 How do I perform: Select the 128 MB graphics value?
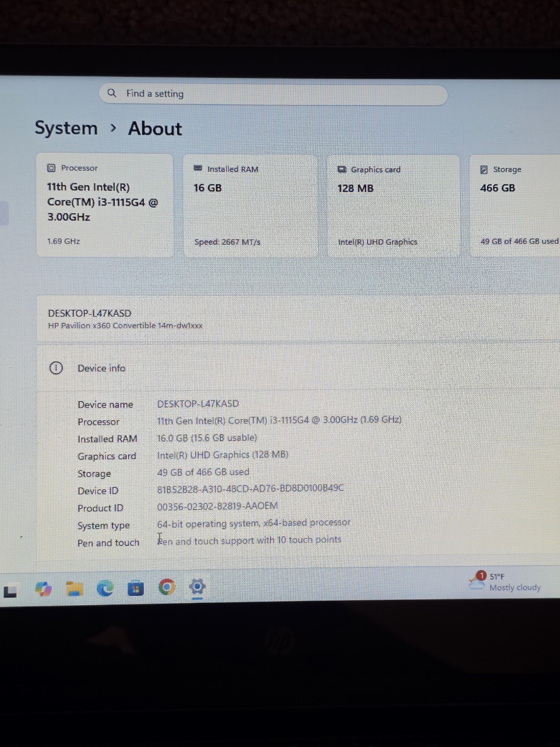tap(356, 188)
